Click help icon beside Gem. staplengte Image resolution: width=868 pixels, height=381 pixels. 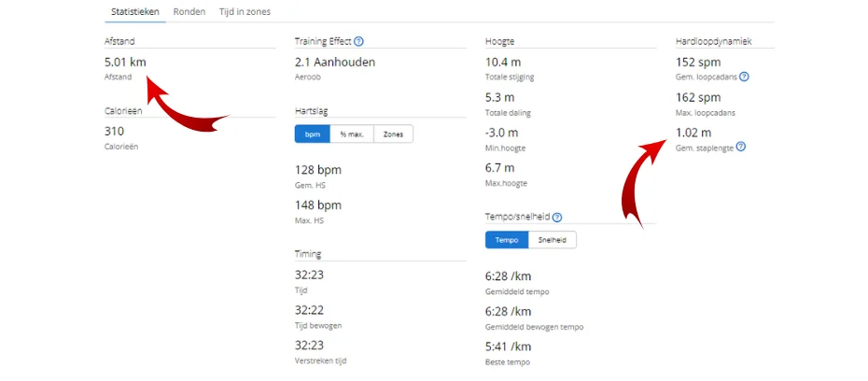741,147
